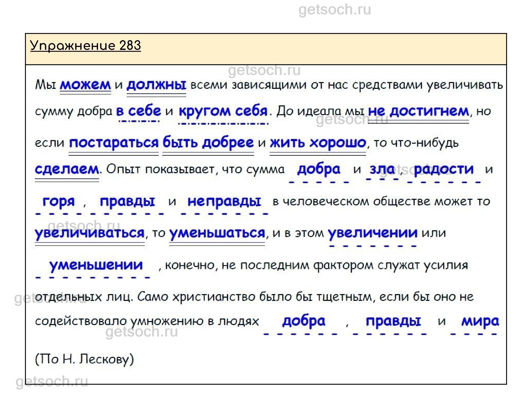Click the bold word "должны"
Viewport: 532px width, 405px height.
pyautogui.click(x=156, y=85)
